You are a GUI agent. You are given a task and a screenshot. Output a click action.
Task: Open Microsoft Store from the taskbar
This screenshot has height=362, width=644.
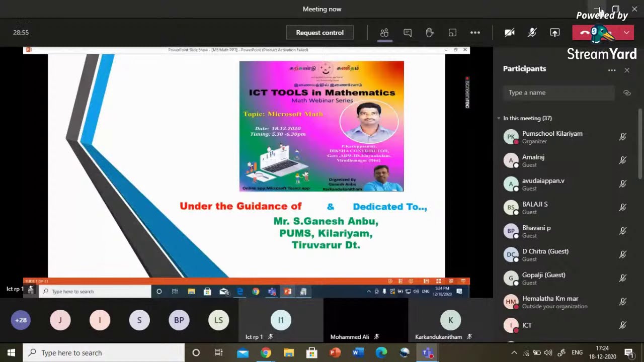click(312, 352)
